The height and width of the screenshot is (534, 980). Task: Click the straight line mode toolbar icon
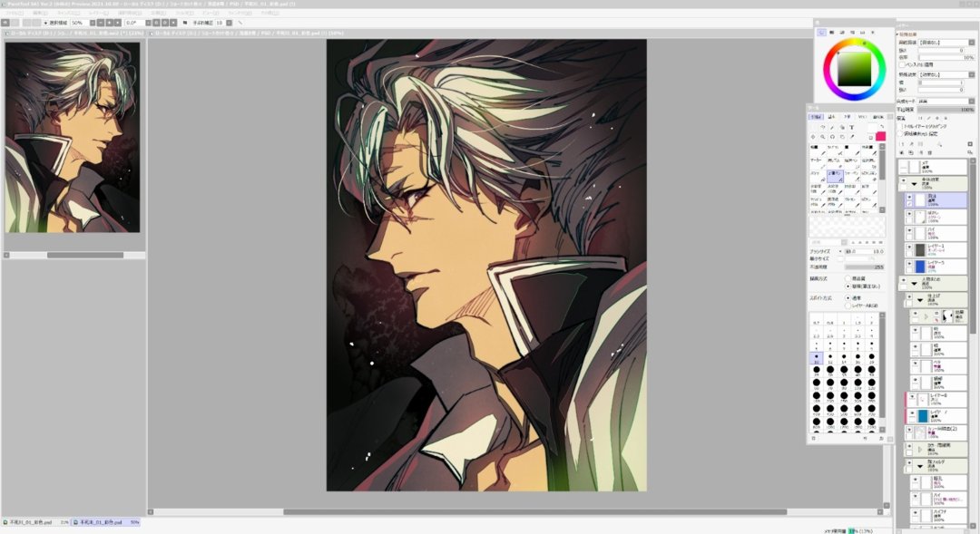240,23
